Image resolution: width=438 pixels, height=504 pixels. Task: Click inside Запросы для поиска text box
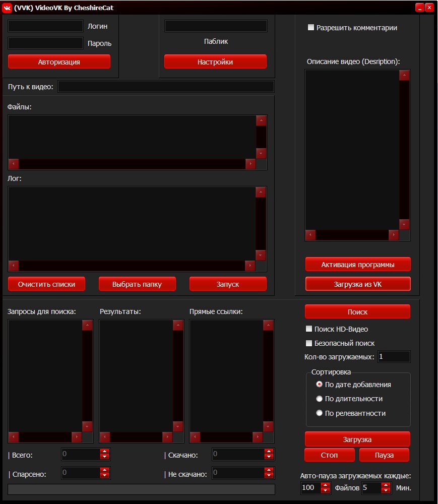click(x=45, y=376)
